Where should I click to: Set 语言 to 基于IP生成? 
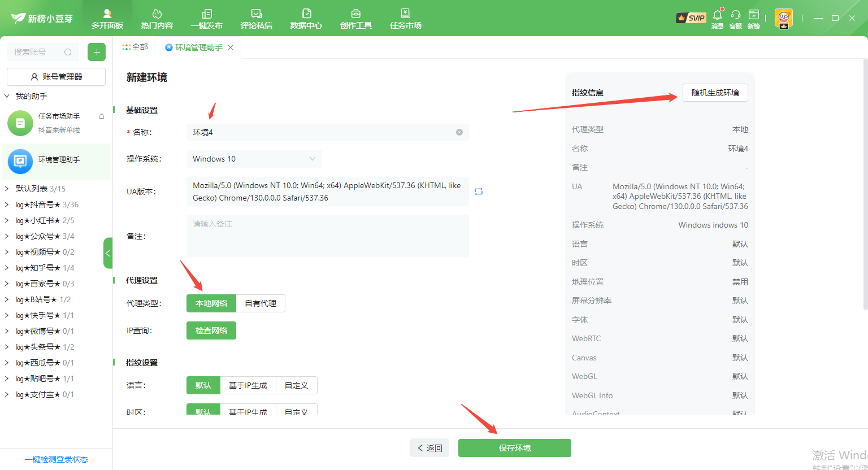(x=248, y=385)
